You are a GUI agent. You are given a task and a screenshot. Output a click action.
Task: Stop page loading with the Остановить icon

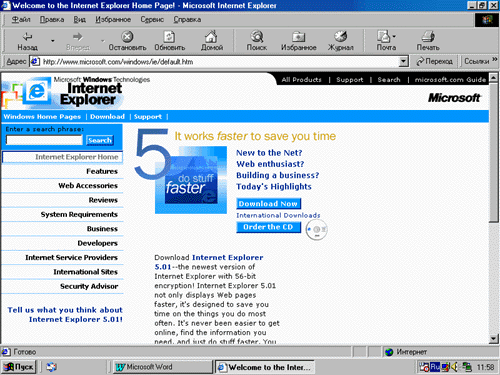click(x=127, y=36)
